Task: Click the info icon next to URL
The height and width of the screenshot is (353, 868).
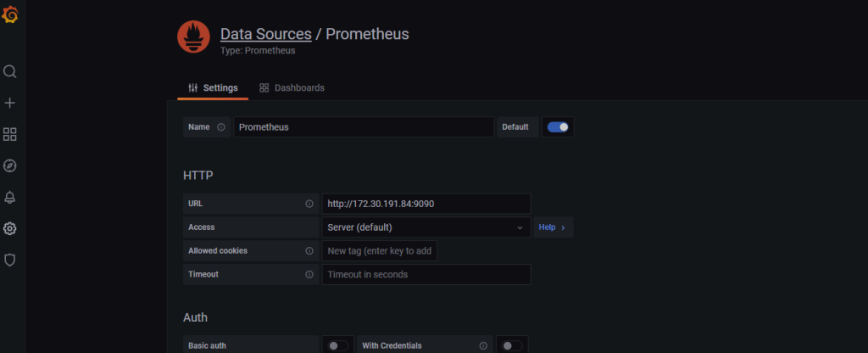Action: [309, 204]
